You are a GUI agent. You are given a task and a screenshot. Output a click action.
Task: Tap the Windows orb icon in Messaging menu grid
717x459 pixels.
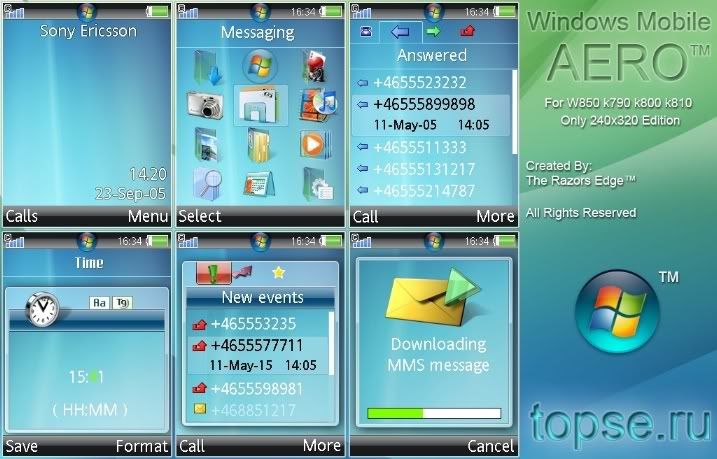(260, 67)
